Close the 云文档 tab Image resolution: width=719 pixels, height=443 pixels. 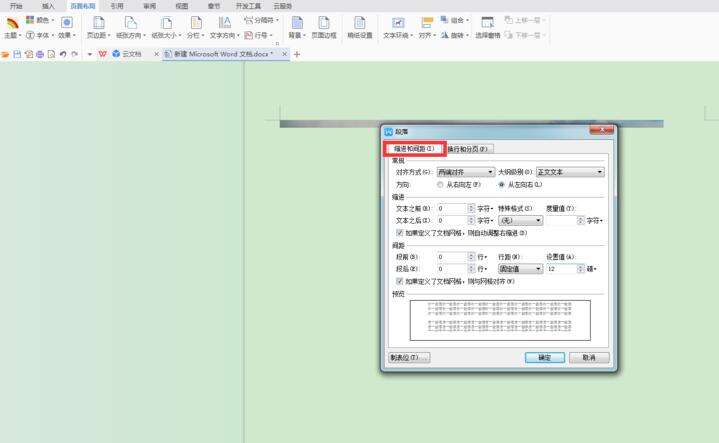(156, 54)
